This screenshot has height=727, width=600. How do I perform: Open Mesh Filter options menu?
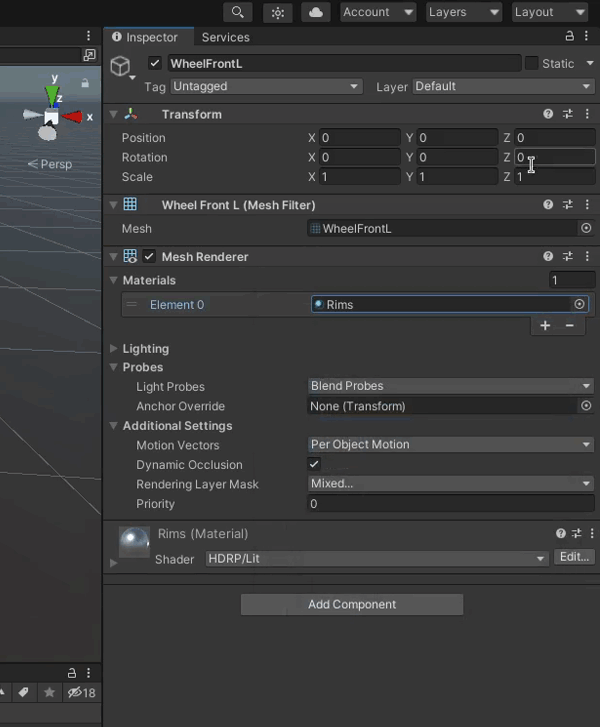pos(587,205)
